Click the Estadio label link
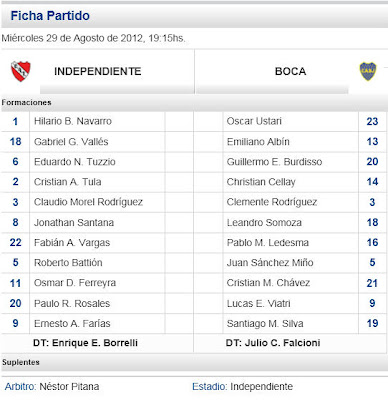Viewport: 388px width, 400px height. coord(210,386)
